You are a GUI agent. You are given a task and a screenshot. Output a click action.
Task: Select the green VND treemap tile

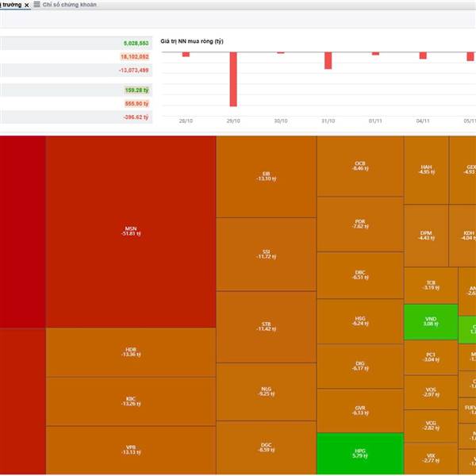tap(431, 322)
